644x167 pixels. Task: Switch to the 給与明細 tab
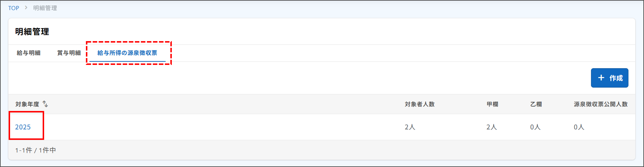pyautogui.click(x=28, y=53)
